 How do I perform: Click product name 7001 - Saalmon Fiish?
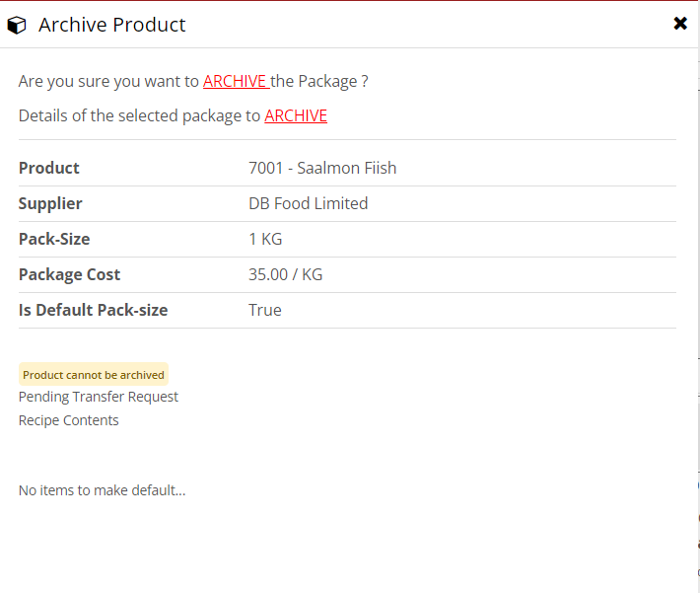(322, 168)
